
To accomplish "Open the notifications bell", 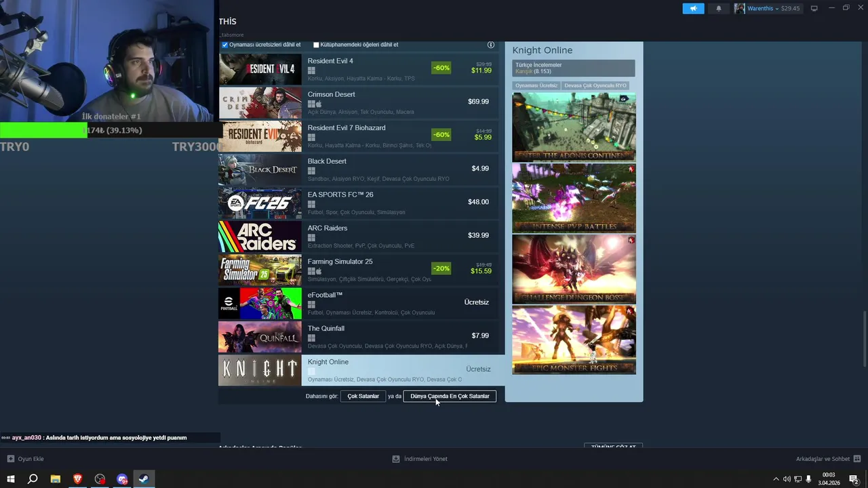I will click(719, 8).
